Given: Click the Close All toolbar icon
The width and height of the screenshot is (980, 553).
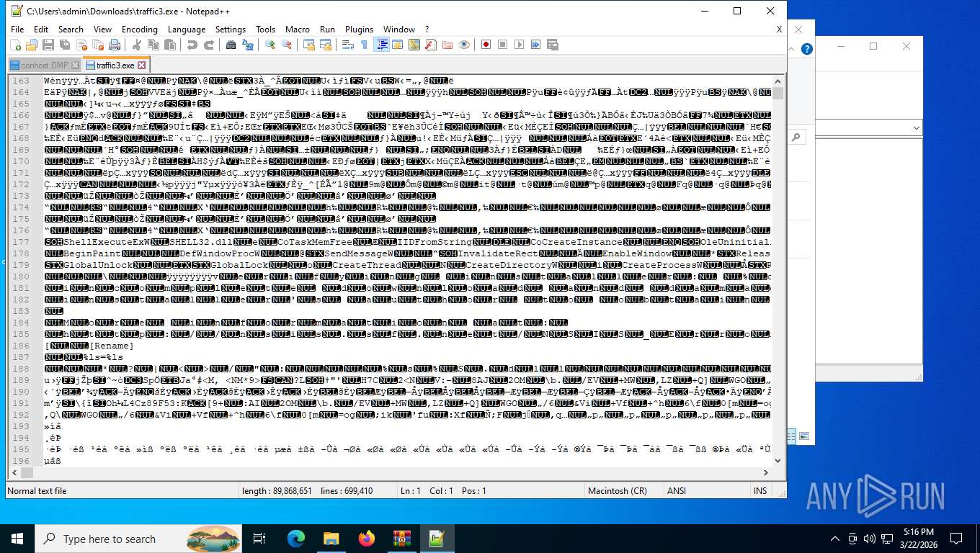Looking at the screenshot, I should click(98, 45).
